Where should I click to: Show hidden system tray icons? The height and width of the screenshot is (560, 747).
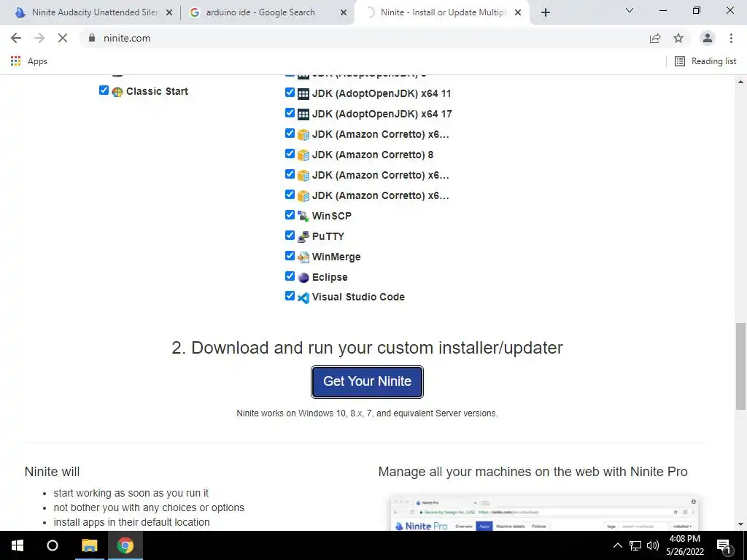coord(617,545)
